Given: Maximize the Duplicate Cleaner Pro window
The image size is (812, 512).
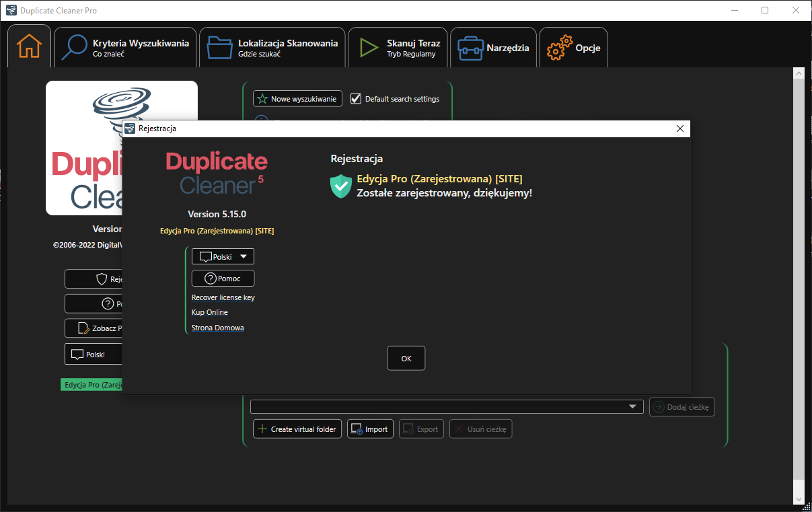Looking at the screenshot, I should (765, 10).
